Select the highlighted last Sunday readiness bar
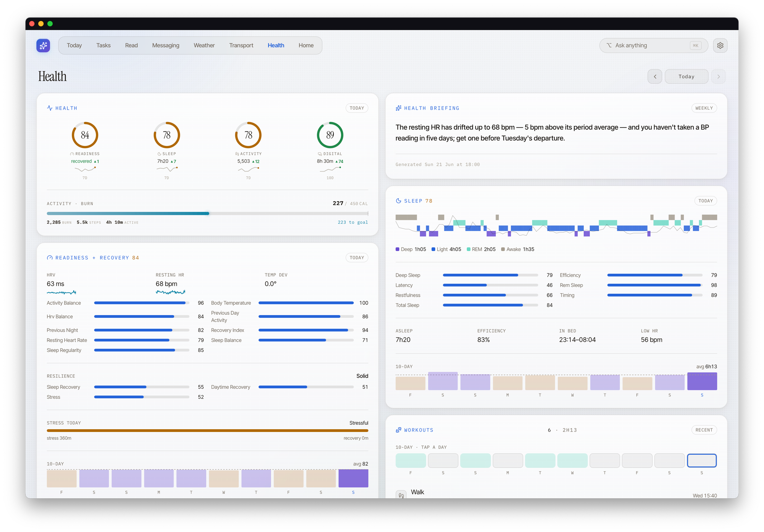 pos(353,479)
